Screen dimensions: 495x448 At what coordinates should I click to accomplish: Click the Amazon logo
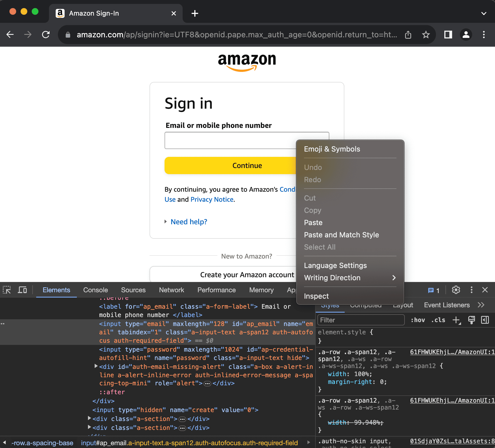click(247, 62)
